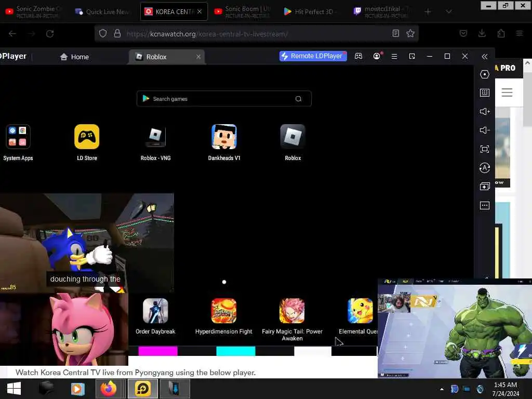
Task: Click the Remote LDPlayer button
Action: point(313,56)
